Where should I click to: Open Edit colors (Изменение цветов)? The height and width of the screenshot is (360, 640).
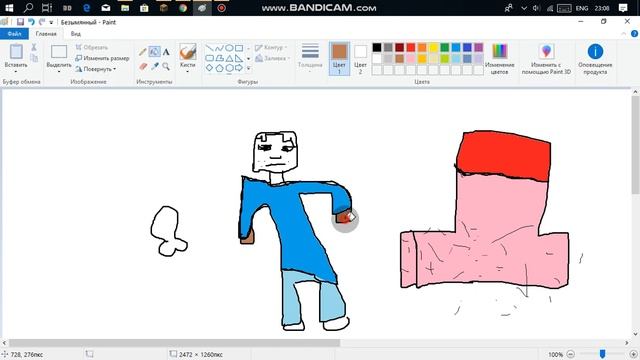click(x=499, y=59)
